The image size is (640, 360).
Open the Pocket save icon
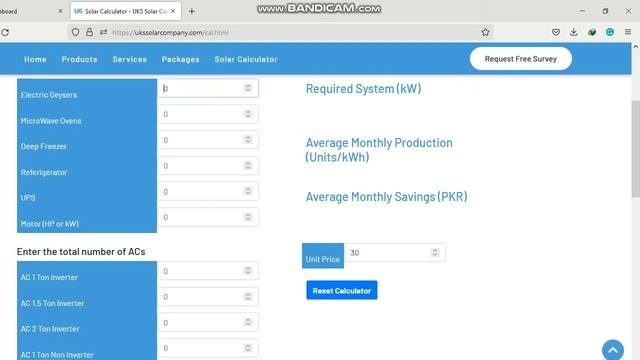coord(556,32)
